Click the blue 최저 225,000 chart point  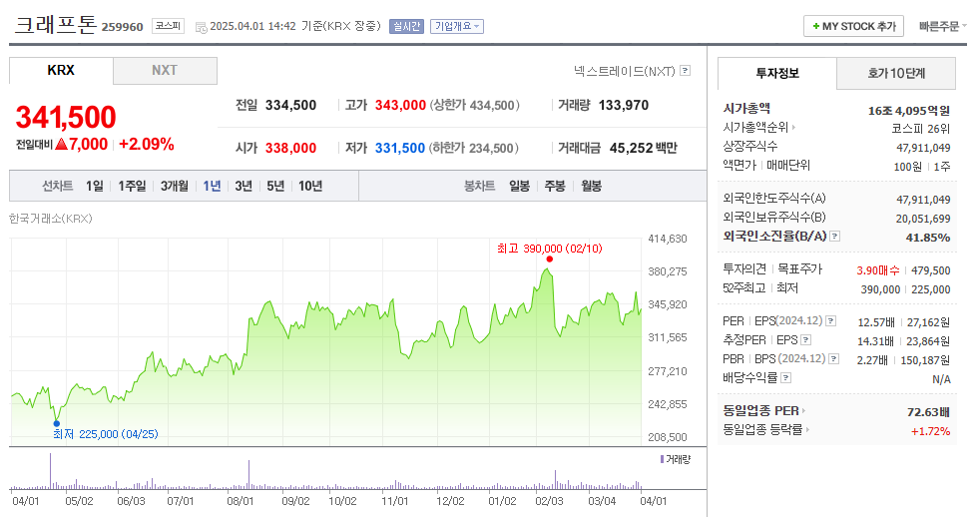tap(56, 423)
